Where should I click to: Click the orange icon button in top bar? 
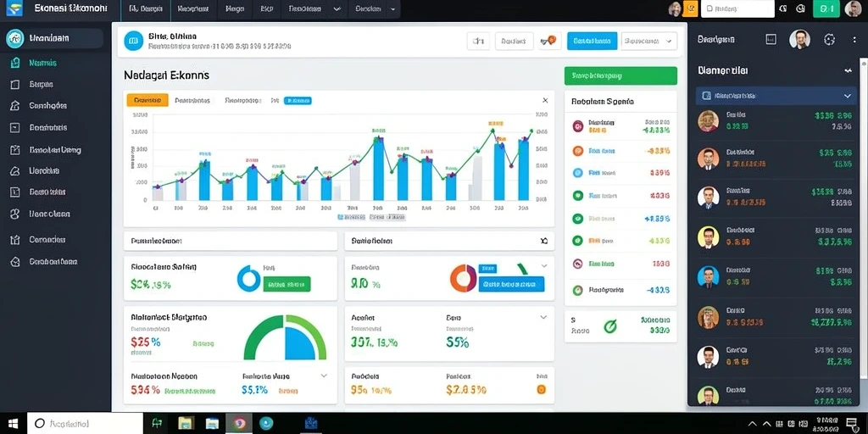pos(690,8)
